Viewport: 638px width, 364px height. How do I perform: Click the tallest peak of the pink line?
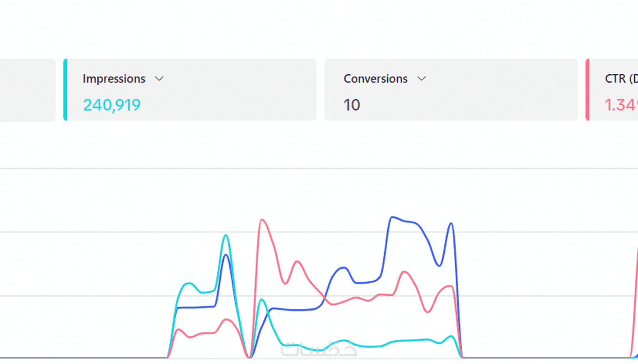click(x=262, y=220)
